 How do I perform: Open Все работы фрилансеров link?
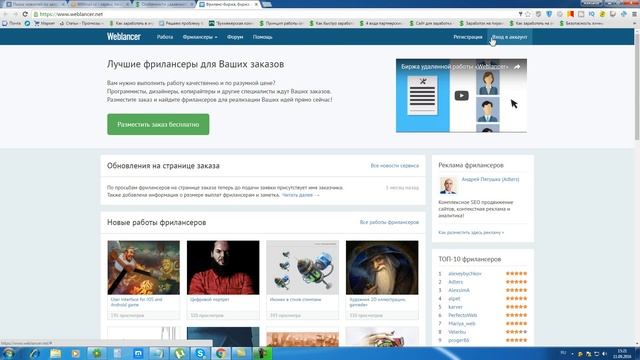[389, 222]
